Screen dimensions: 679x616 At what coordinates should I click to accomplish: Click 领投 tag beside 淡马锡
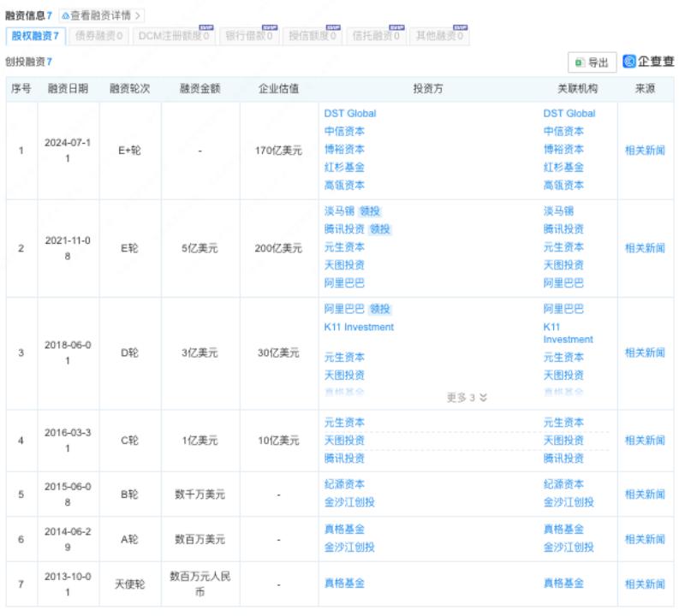coord(370,211)
